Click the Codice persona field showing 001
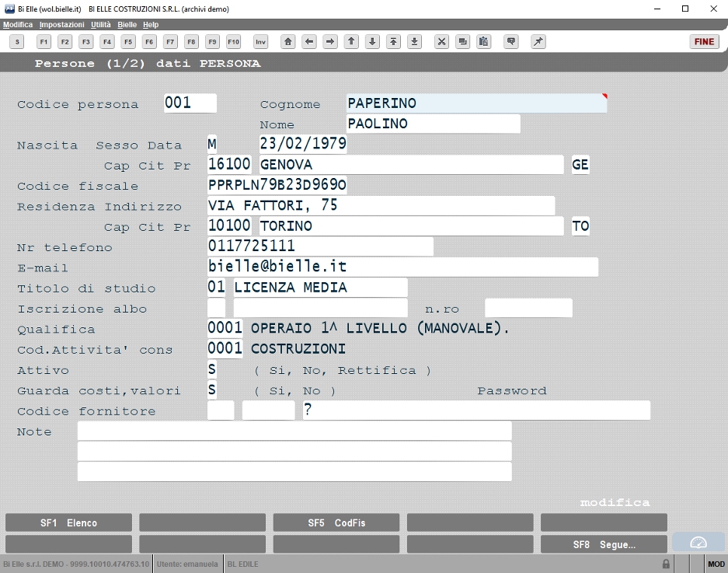Image resolution: width=728 pixels, height=573 pixels. pyautogui.click(x=190, y=103)
